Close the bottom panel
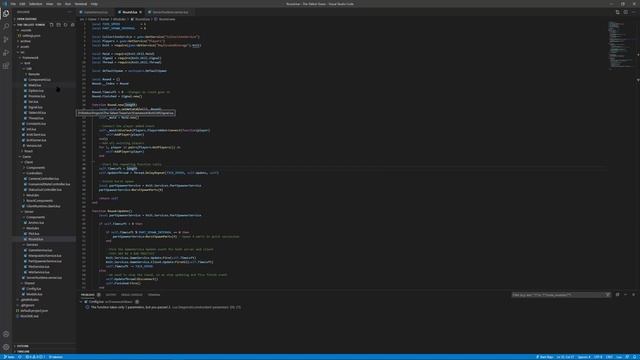This screenshot has width=640, height=360. click(633, 295)
